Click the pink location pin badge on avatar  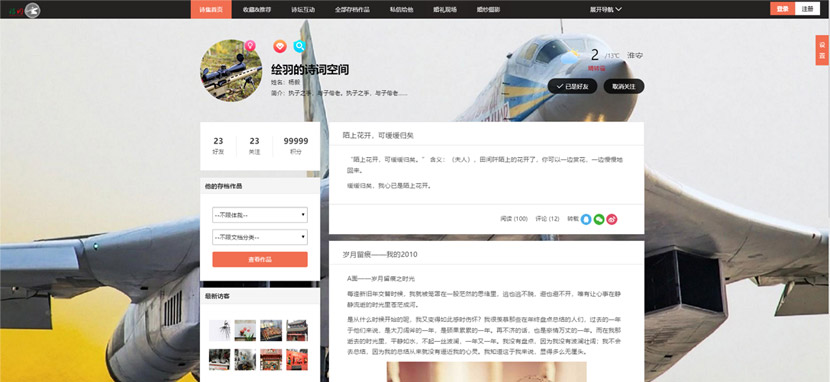250,46
